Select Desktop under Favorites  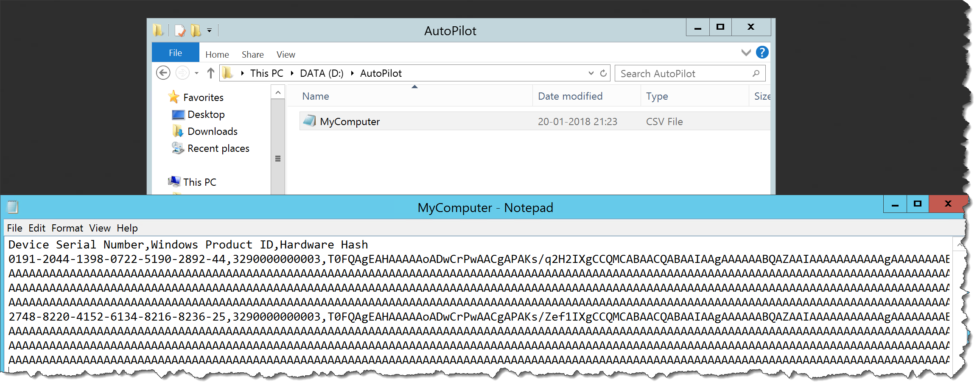[x=206, y=114]
